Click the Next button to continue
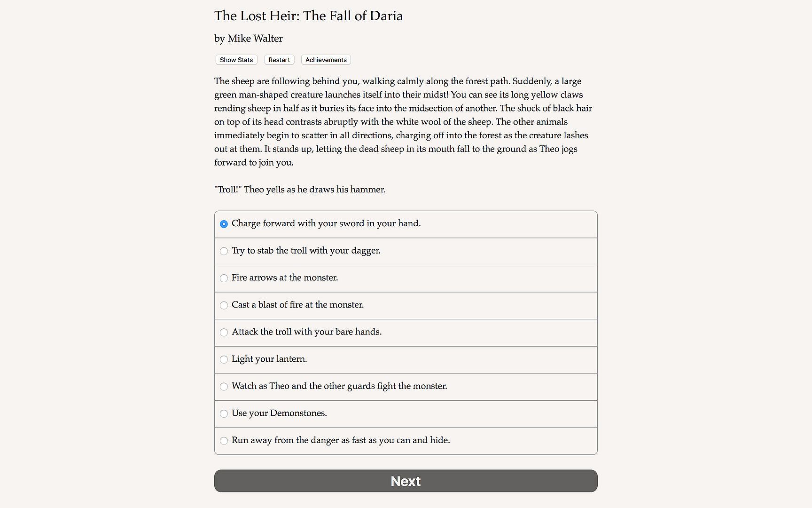812x508 pixels. [406, 481]
